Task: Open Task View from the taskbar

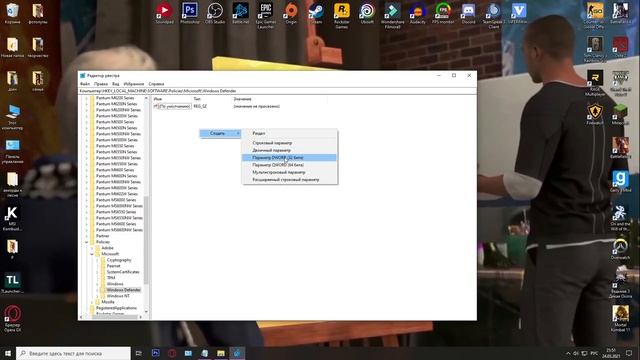Action: pyautogui.click(x=138, y=353)
